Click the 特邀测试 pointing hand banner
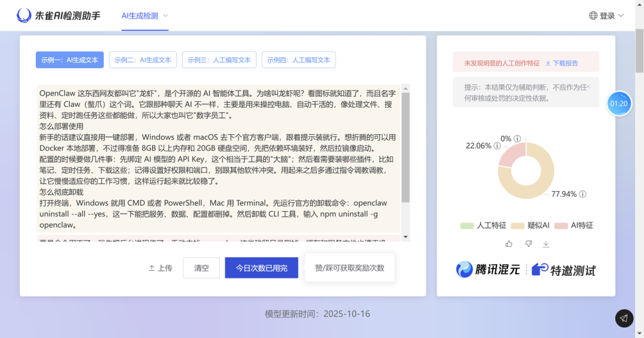 click(563, 270)
